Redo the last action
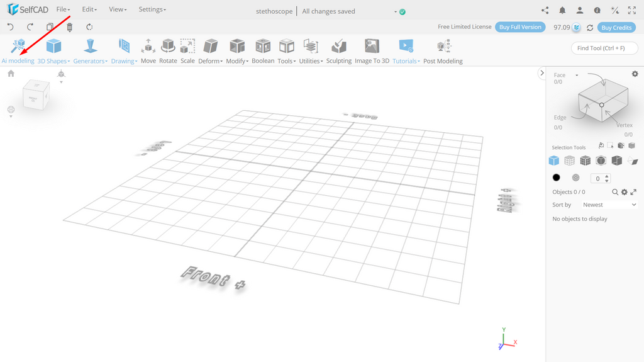 pyautogui.click(x=30, y=27)
